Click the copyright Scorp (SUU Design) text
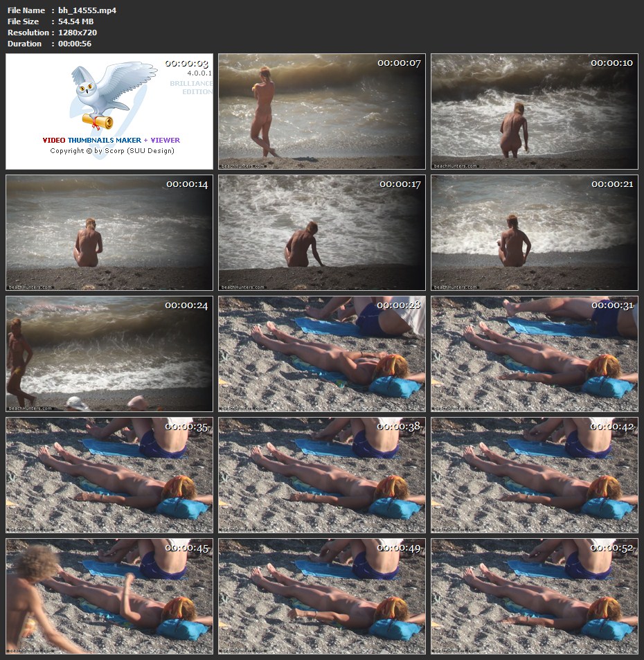The height and width of the screenshot is (660, 644). click(x=111, y=150)
